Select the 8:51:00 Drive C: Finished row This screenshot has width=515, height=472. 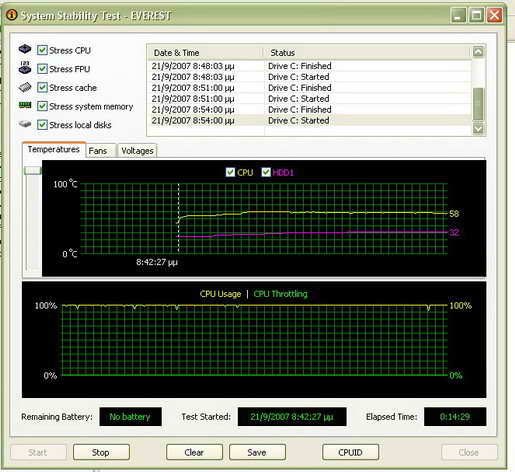(310, 88)
